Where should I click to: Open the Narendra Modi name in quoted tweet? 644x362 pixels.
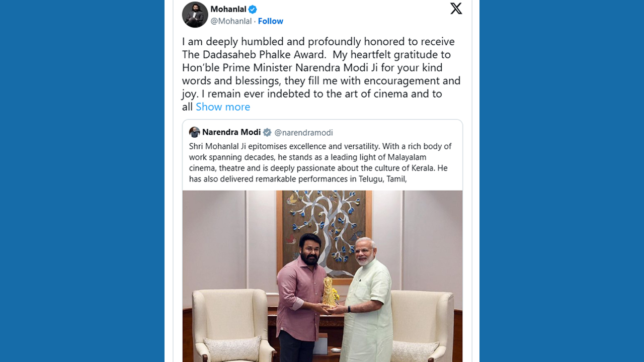231,132
